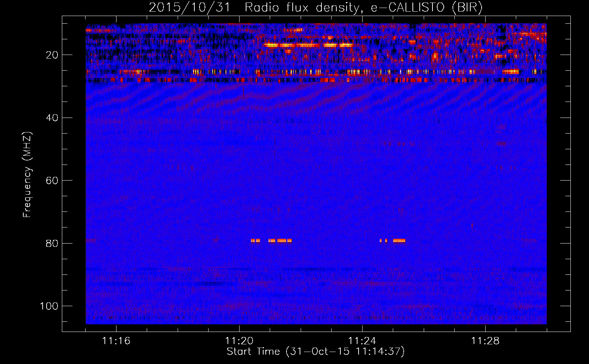Click the 80 MHz burst after 11:24
The height and width of the screenshot is (364, 589).
tap(392, 241)
